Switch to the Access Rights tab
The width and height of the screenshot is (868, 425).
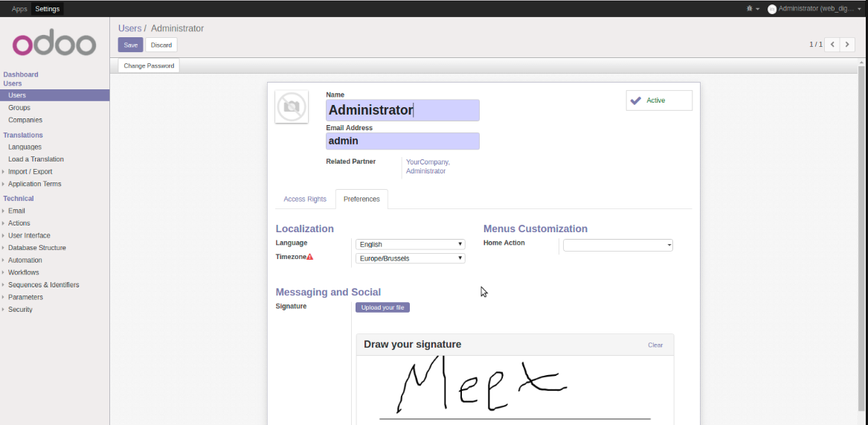pos(305,199)
